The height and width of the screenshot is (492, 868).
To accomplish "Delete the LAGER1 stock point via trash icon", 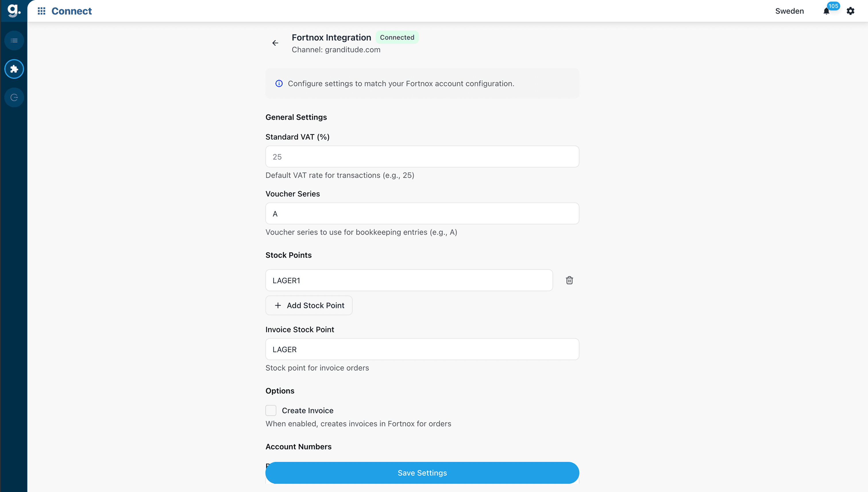I will click(x=570, y=280).
